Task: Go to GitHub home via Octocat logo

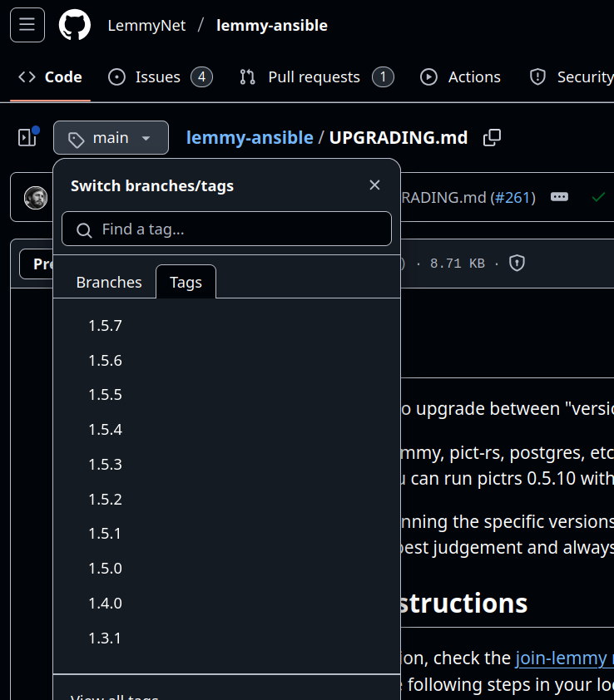Action: click(x=75, y=25)
